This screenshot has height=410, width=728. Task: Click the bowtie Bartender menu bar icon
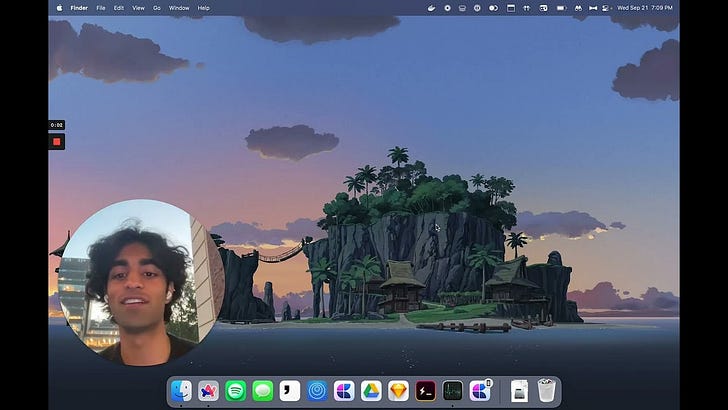(x=593, y=8)
